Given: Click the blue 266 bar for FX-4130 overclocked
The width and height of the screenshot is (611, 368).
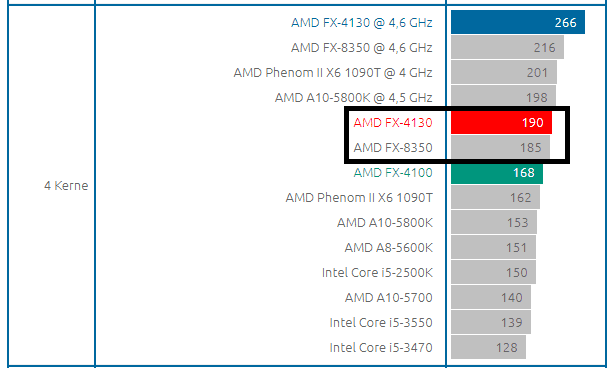Looking at the screenshot, I should click(518, 22).
